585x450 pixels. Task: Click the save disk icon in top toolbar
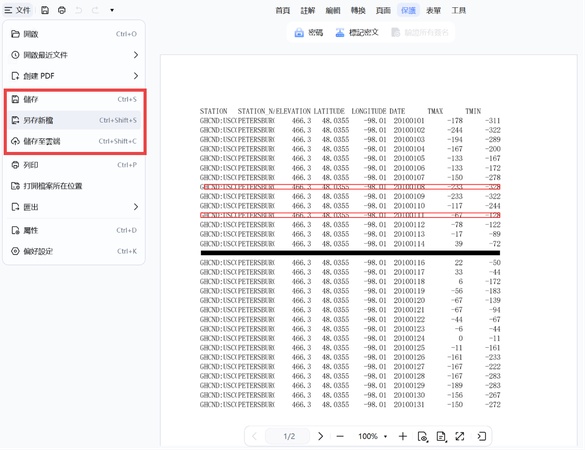pos(45,10)
